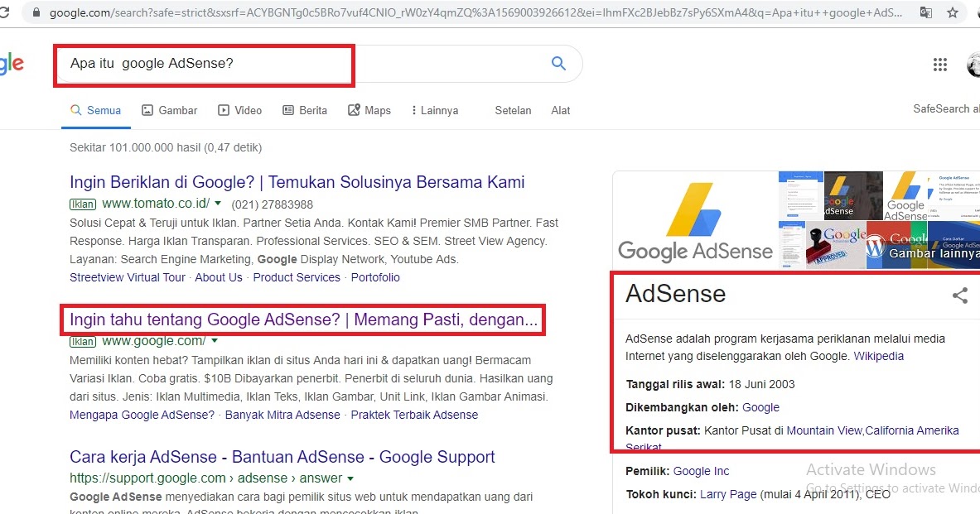The width and height of the screenshot is (980, 514).
Task: Open the Praktek Terbaik Adsense sitelink
Action: pyautogui.click(x=414, y=415)
